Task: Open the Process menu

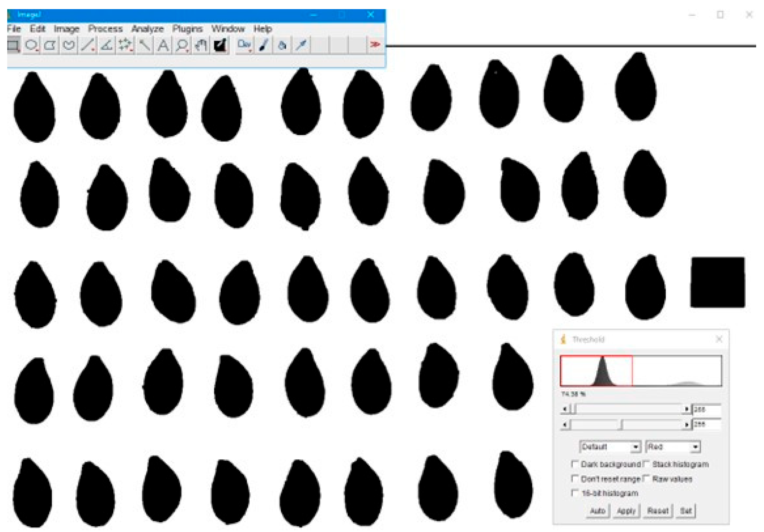Action: (x=105, y=29)
